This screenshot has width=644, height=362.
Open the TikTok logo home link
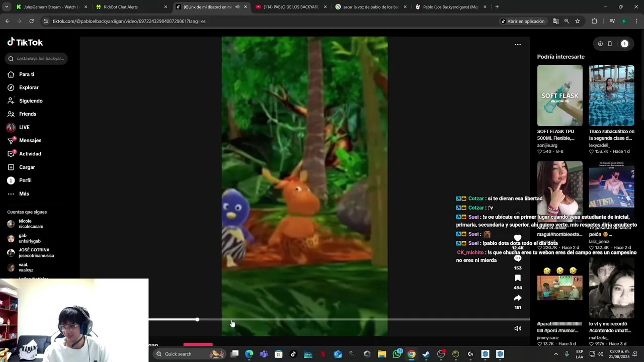[25, 42]
